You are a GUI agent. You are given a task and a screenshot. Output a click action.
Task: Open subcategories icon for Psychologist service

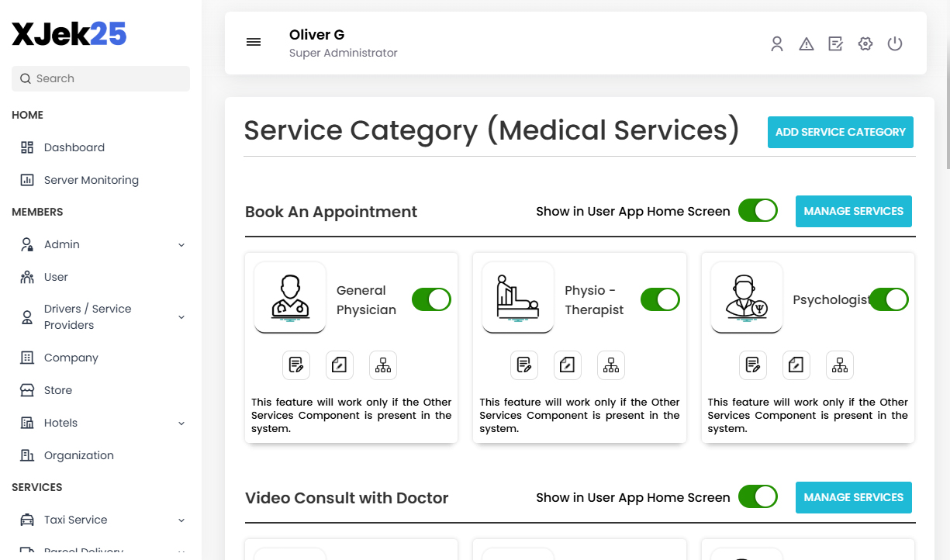pos(840,365)
